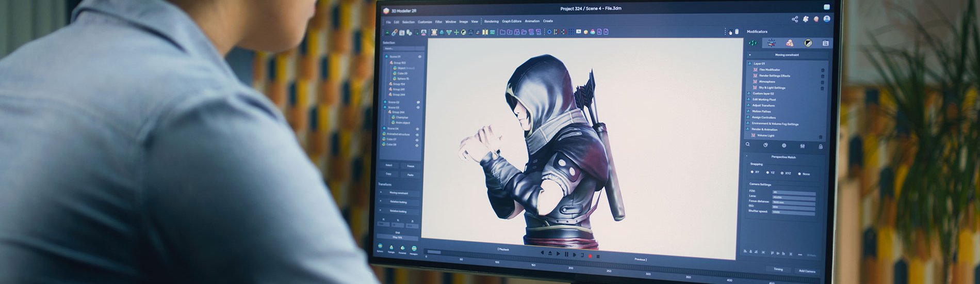Click the red record button
The width and height of the screenshot is (980, 284).
tap(590, 256)
